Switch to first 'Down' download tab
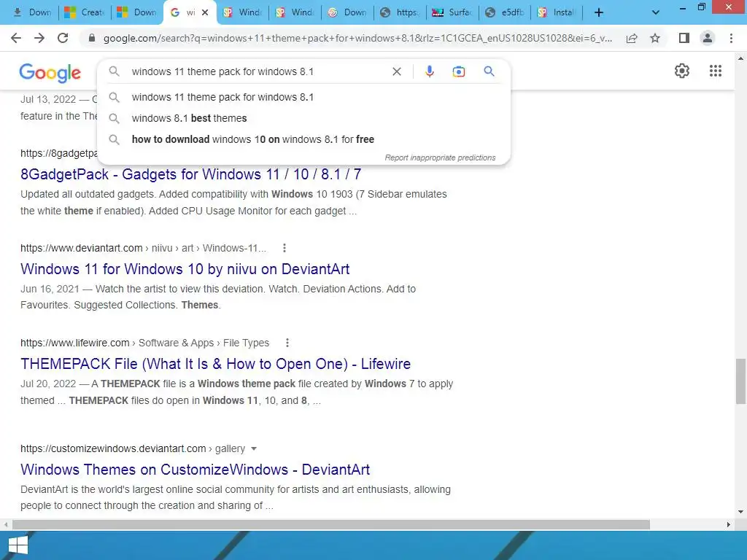This screenshot has width=747, height=560. (x=31, y=12)
